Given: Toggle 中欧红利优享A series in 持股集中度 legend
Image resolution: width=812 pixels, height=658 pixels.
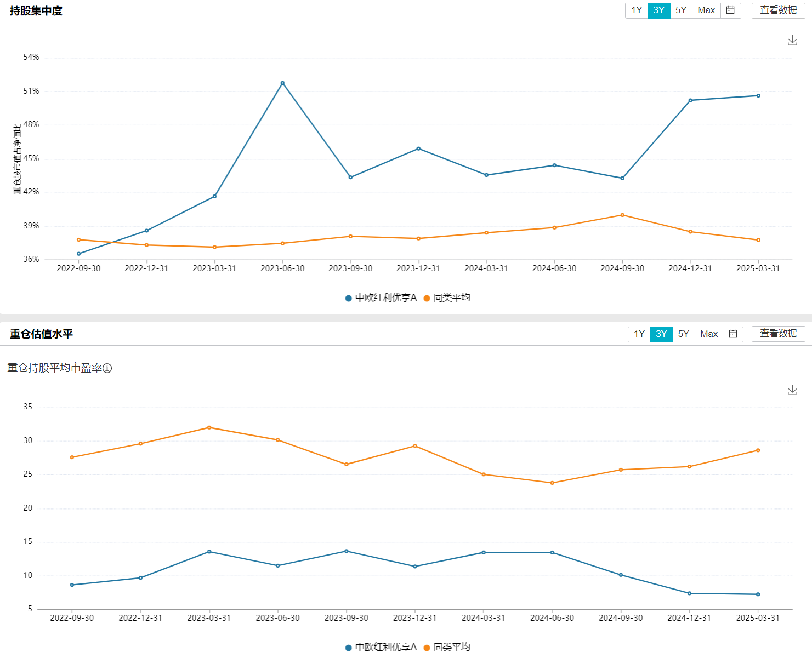Looking at the screenshot, I should point(381,297).
